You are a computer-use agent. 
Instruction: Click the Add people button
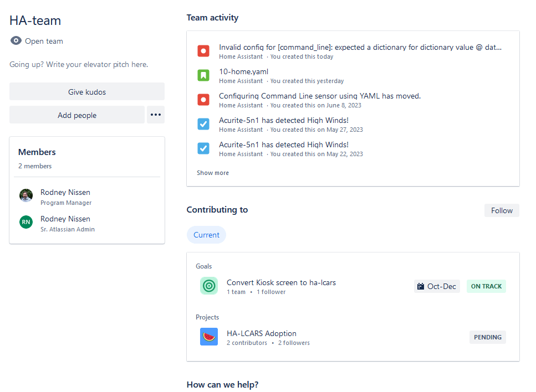point(77,115)
